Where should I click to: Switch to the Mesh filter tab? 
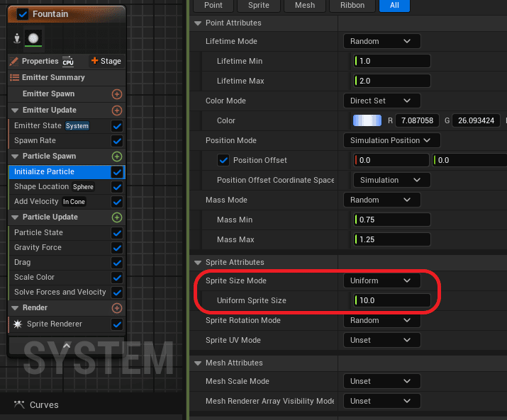305,6
